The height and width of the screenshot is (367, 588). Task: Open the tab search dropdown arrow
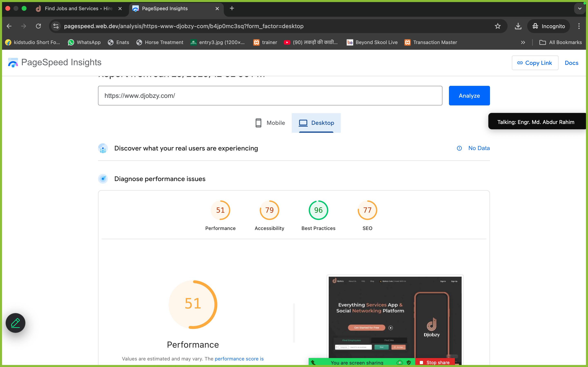580,9
